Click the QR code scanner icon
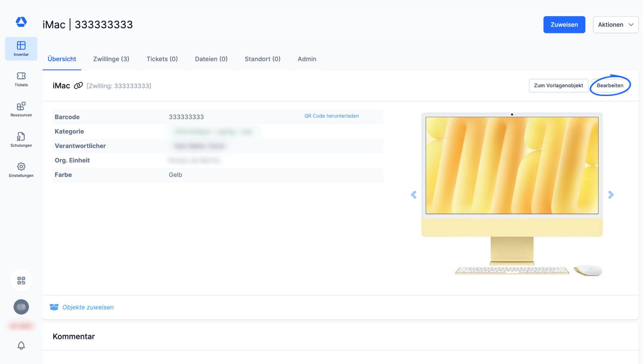Screen dimensions: 643x364 click(21, 281)
